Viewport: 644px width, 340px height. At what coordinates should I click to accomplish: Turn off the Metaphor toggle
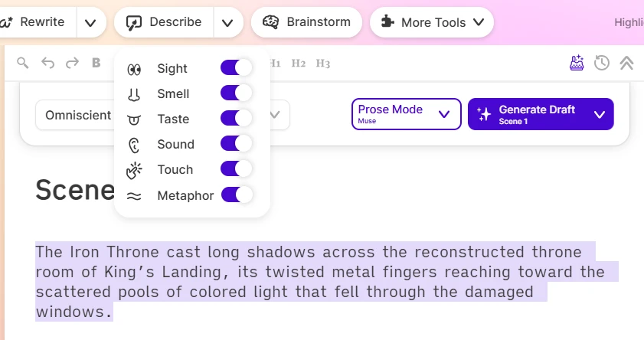(x=237, y=195)
